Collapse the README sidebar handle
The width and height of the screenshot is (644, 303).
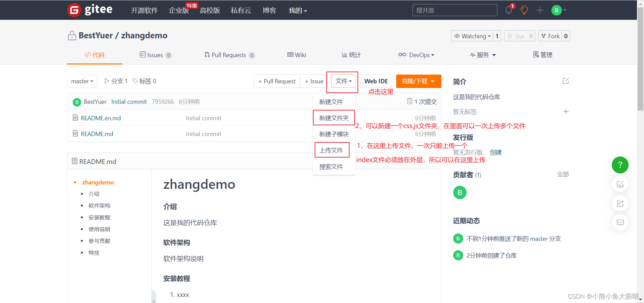[154, 297]
